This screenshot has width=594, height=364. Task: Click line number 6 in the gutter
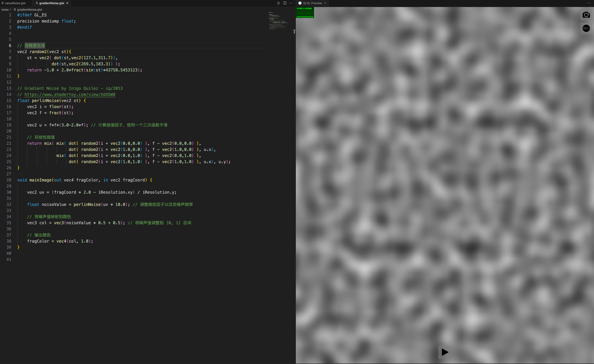pos(10,45)
